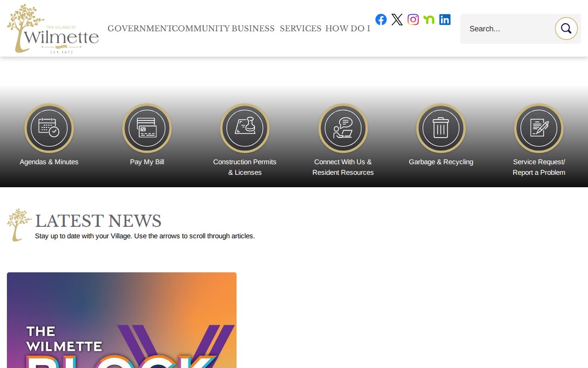Open the Services menu item
Image resolution: width=588 pixels, height=368 pixels.
300,29
